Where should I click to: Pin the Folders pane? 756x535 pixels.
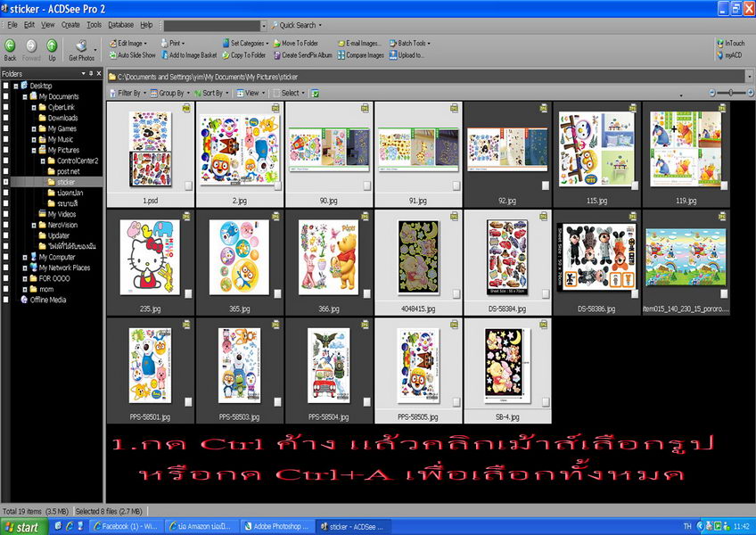pyautogui.click(x=91, y=73)
